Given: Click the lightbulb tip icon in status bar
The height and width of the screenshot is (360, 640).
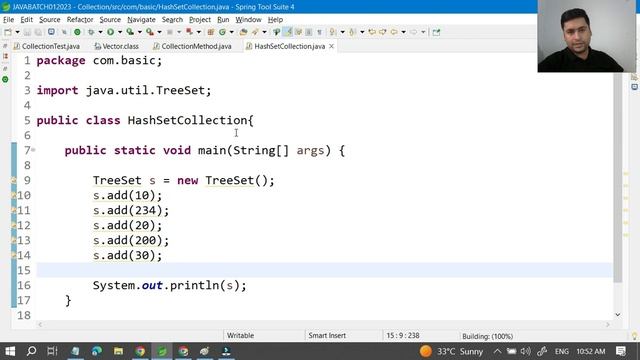Looking at the screenshot, I should pyautogui.click(x=634, y=336).
